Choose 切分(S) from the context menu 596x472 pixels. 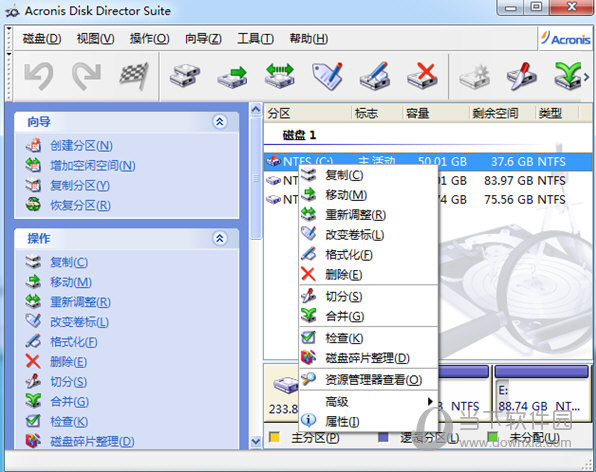[x=368, y=296]
